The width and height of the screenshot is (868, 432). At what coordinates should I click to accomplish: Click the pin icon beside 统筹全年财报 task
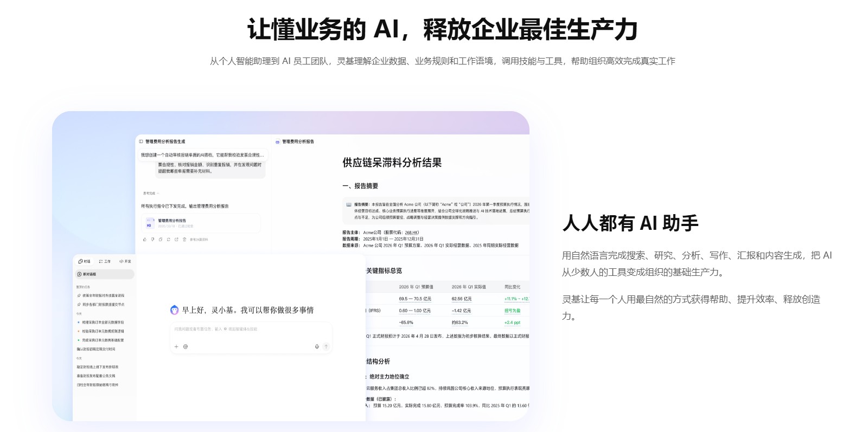(79, 295)
